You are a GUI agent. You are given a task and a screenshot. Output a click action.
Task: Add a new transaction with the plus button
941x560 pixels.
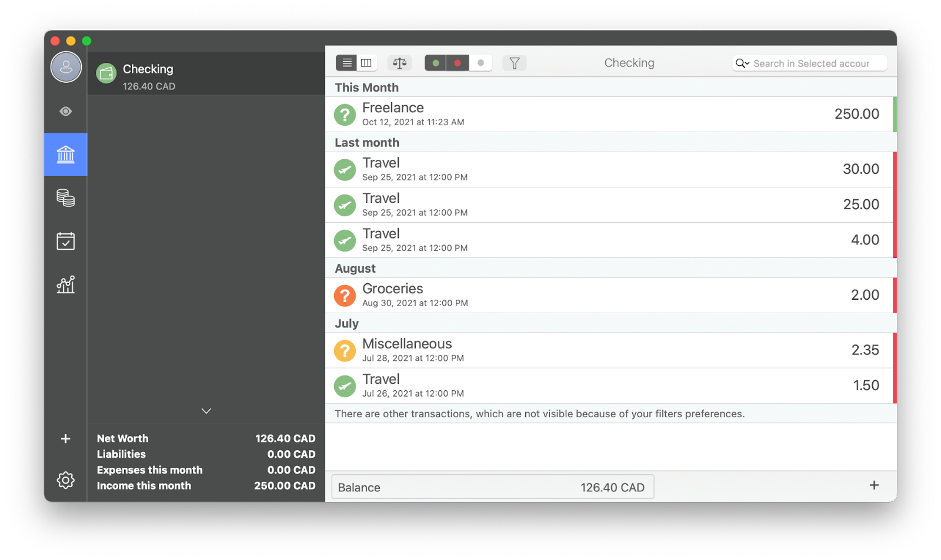coord(874,485)
